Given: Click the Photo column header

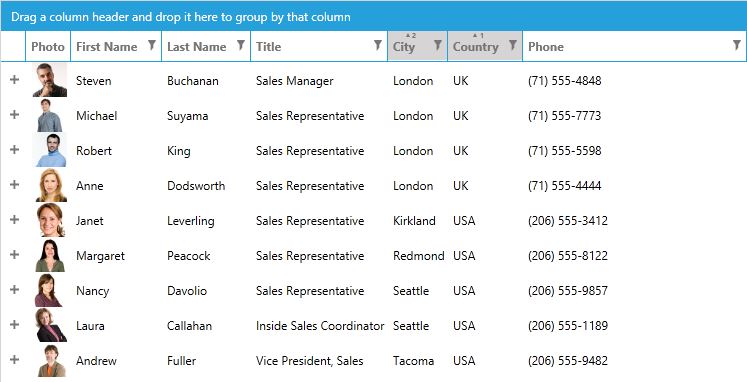Looking at the screenshot, I should pos(48,47).
